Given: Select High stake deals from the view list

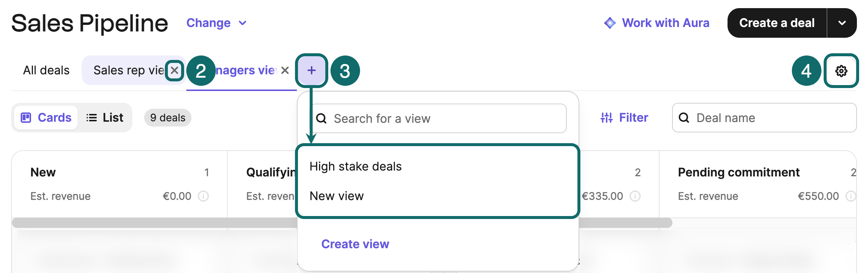Looking at the screenshot, I should 355,166.
